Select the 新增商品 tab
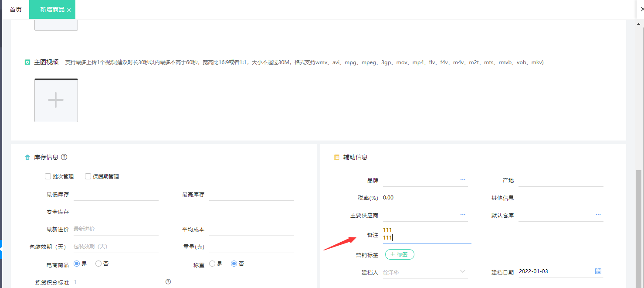The width and height of the screenshot is (644, 288). click(x=49, y=9)
